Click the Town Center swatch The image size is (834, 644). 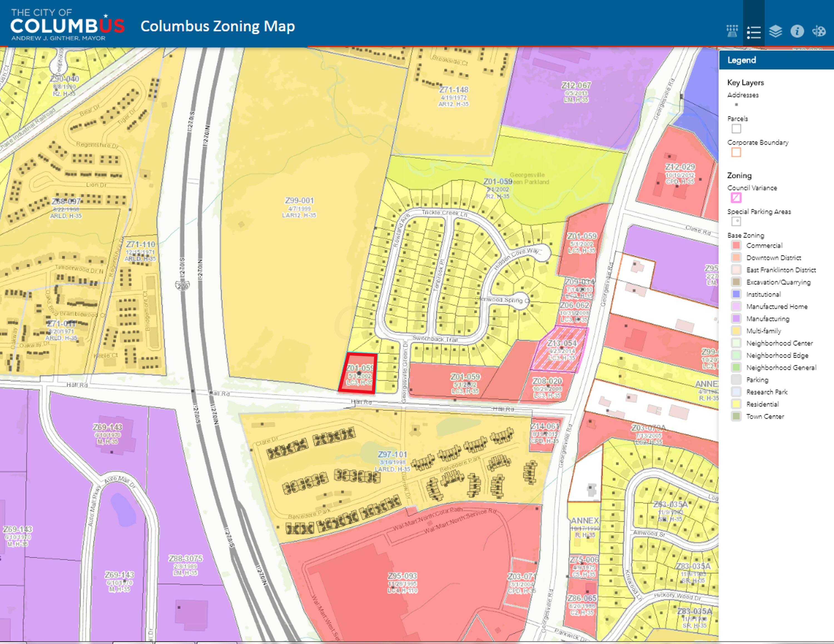(736, 416)
